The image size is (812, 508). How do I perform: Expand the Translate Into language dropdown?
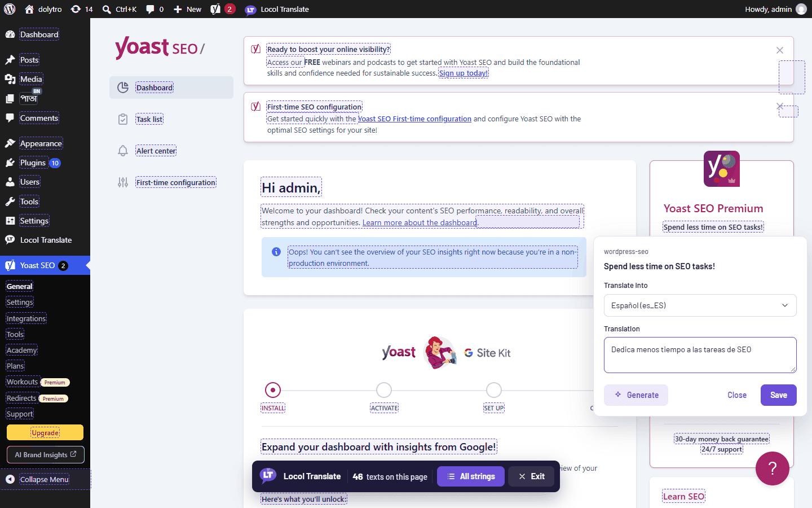point(700,305)
